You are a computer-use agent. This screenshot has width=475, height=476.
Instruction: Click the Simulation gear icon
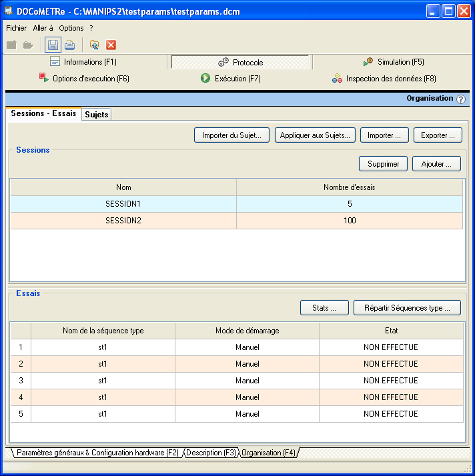(x=368, y=61)
